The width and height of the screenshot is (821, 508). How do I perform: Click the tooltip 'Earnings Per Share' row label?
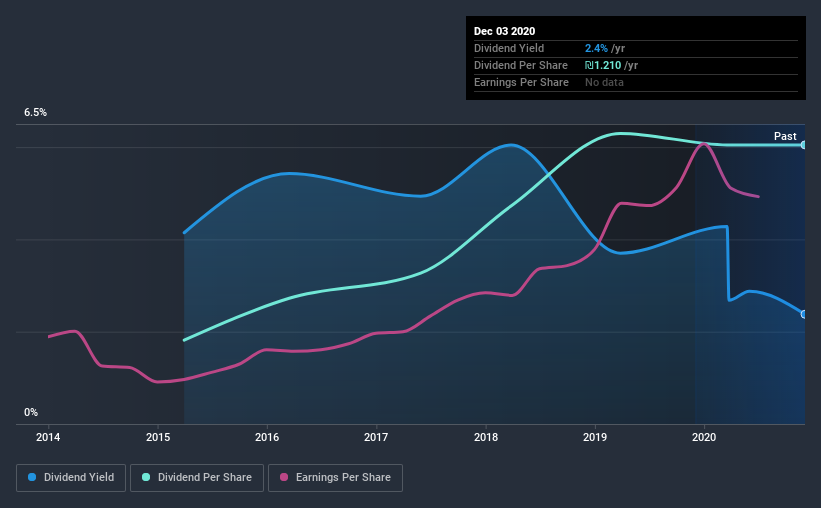(521, 82)
